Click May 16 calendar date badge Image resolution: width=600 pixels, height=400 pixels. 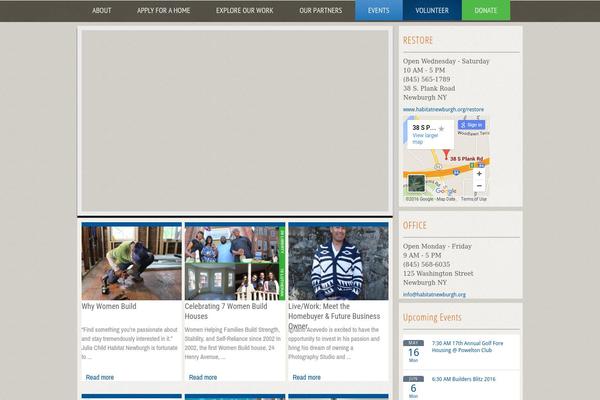[413, 351]
